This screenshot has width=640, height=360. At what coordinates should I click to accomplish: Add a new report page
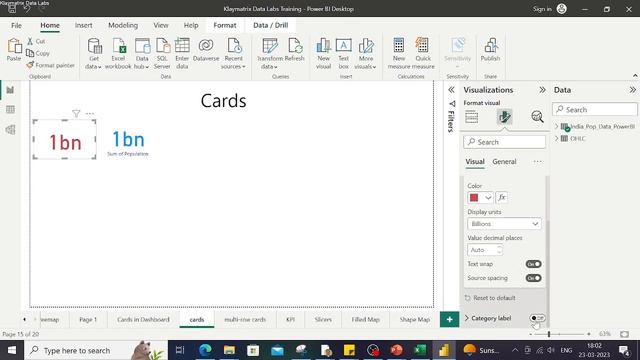[449, 320]
